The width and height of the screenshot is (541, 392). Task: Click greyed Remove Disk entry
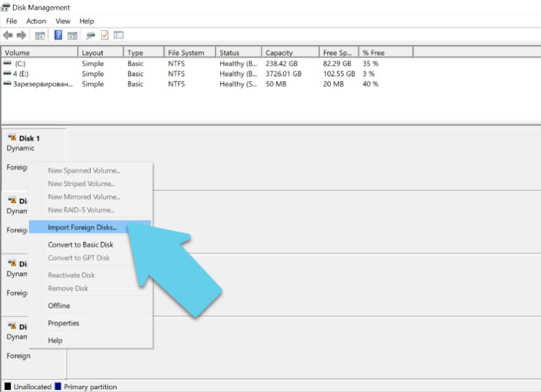90,288
